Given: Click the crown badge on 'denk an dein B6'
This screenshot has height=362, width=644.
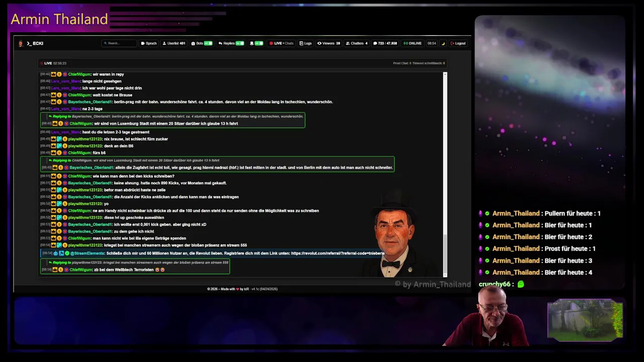Looking at the screenshot, I should pyautogui.click(x=53, y=146).
